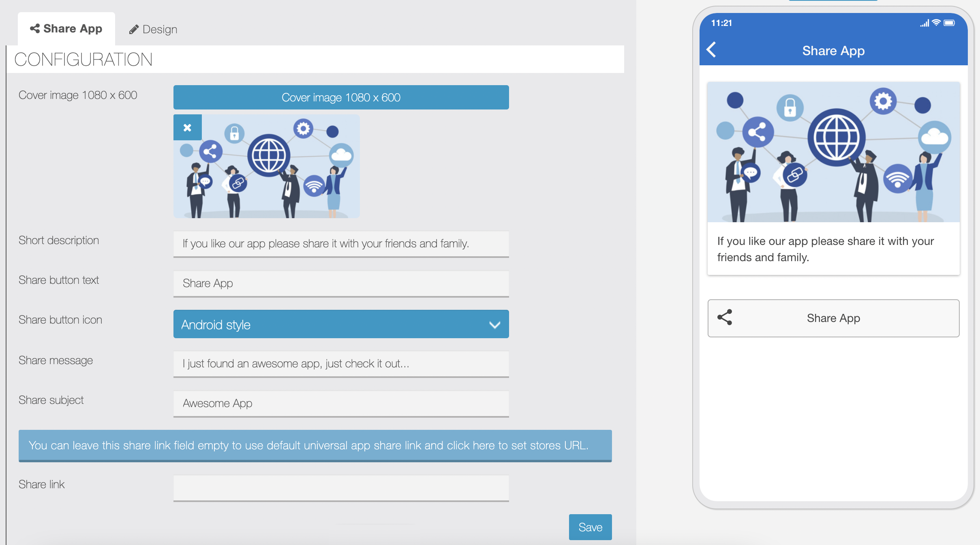Edit the Short description field

pyautogui.click(x=341, y=244)
